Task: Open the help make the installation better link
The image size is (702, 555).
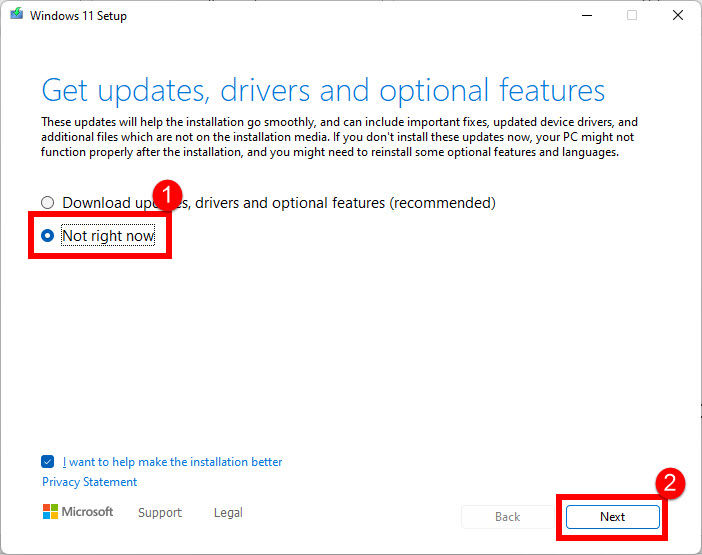Action: [172, 462]
